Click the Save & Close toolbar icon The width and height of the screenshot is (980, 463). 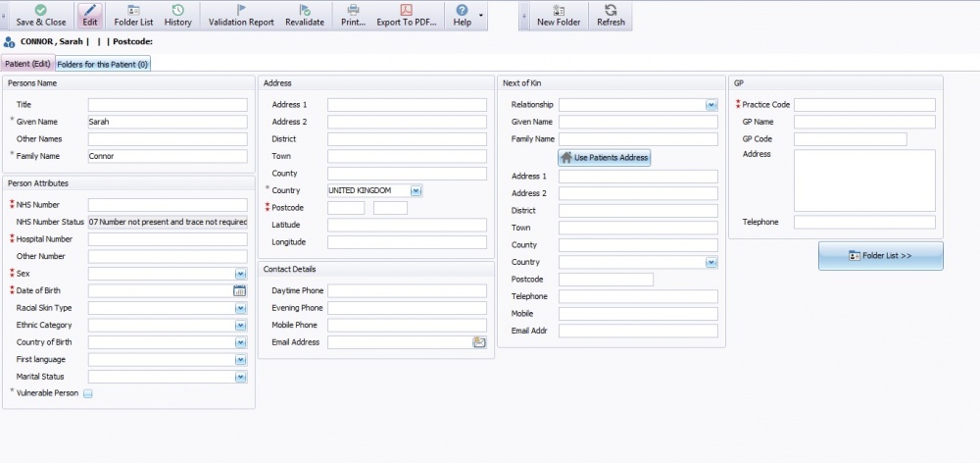41,10
